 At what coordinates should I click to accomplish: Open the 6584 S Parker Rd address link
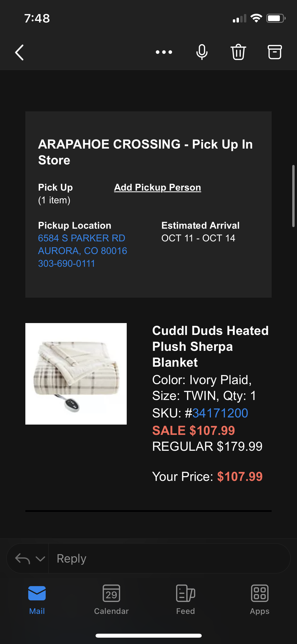point(82,238)
